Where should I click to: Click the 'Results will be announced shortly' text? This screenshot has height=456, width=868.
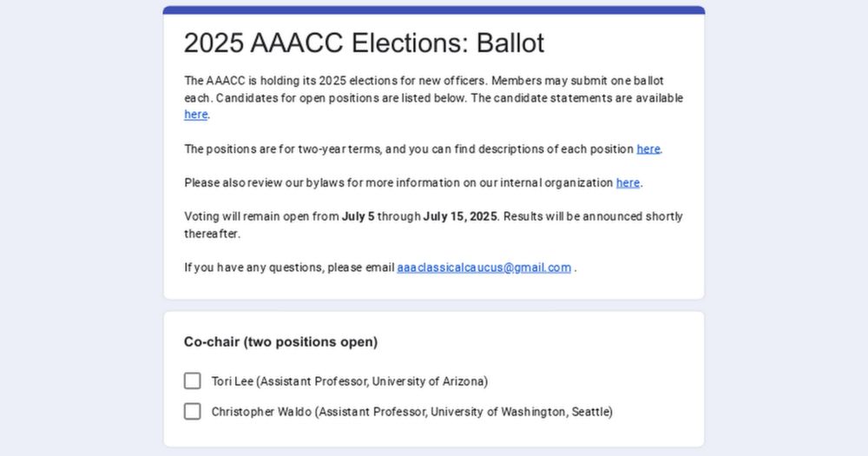[593, 216]
